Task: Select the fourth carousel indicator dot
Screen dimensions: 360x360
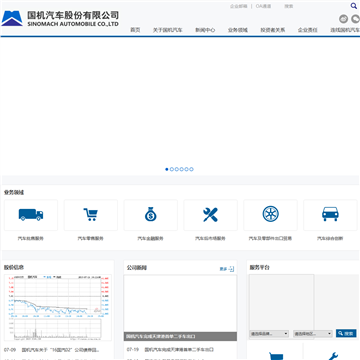Action: [x=182, y=169]
